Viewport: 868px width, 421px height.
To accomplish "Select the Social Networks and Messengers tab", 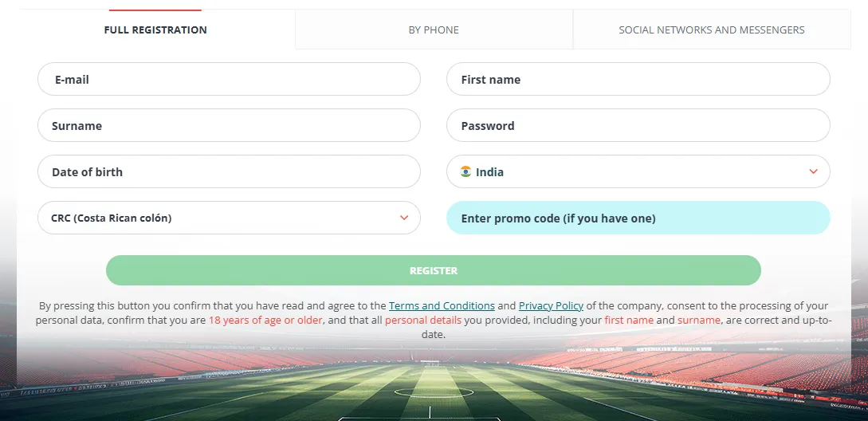I will 712,30.
